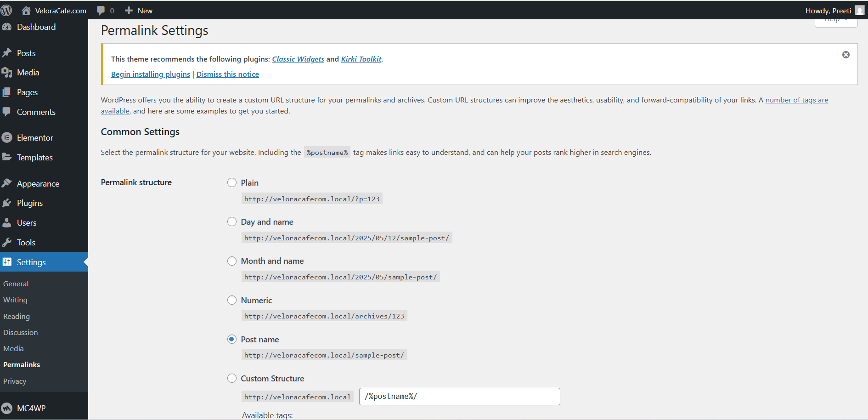
Task: Click the user avatar next to Howdy, Preeti
Action: pos(860,11)
